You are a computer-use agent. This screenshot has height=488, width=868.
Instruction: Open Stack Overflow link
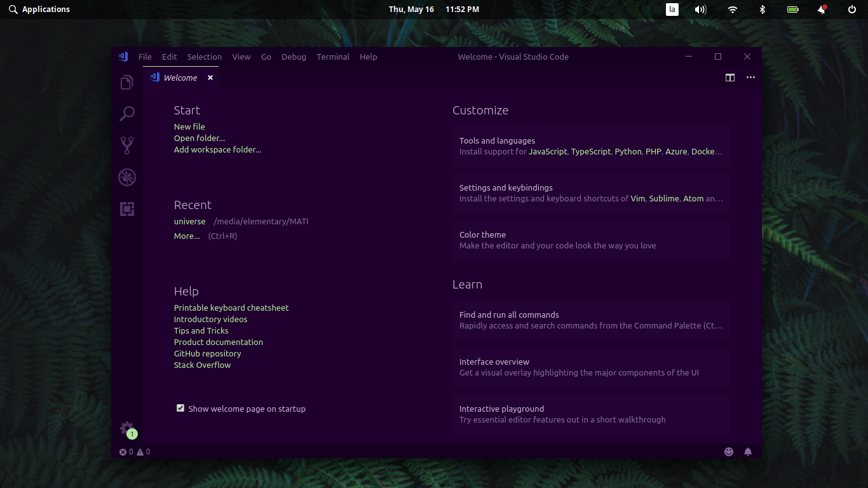pos(203,365)
